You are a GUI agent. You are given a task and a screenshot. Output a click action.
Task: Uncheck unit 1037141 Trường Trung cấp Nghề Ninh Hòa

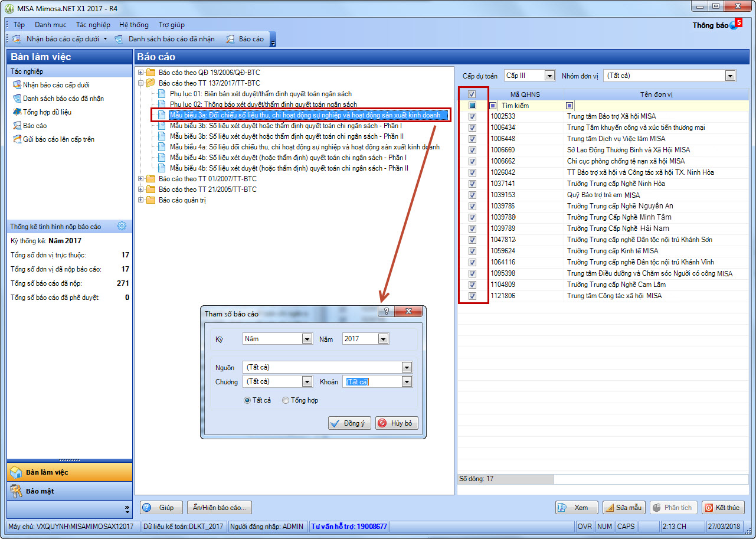click(472, 184)
